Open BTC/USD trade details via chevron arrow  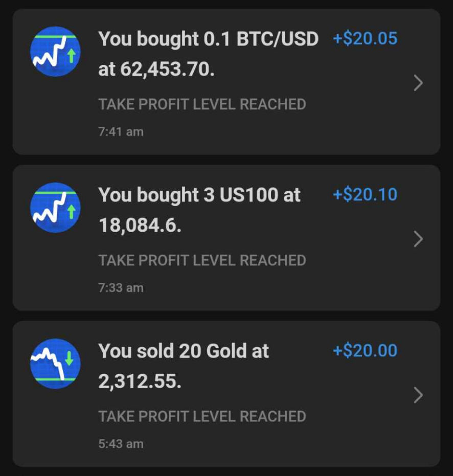(418, 83)
